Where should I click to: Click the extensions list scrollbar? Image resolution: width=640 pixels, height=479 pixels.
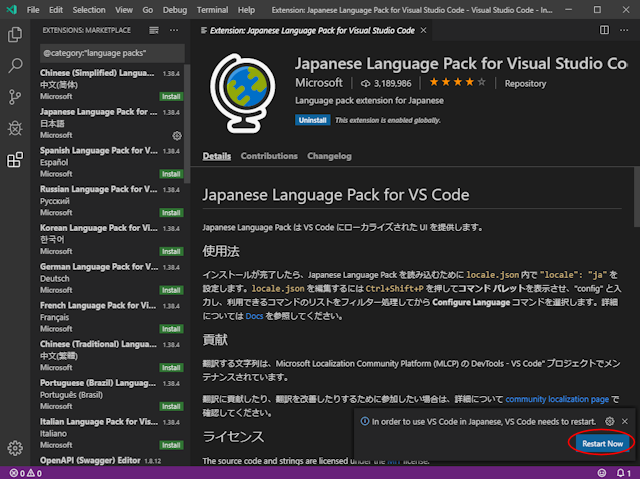tap(187, 124)
